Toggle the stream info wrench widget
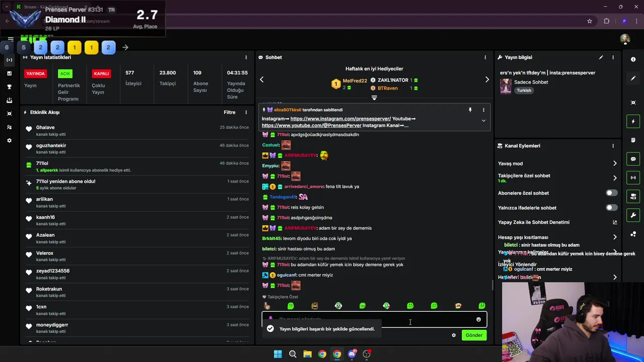The height and width of the screenshot is (362, 644). [633, 215]
